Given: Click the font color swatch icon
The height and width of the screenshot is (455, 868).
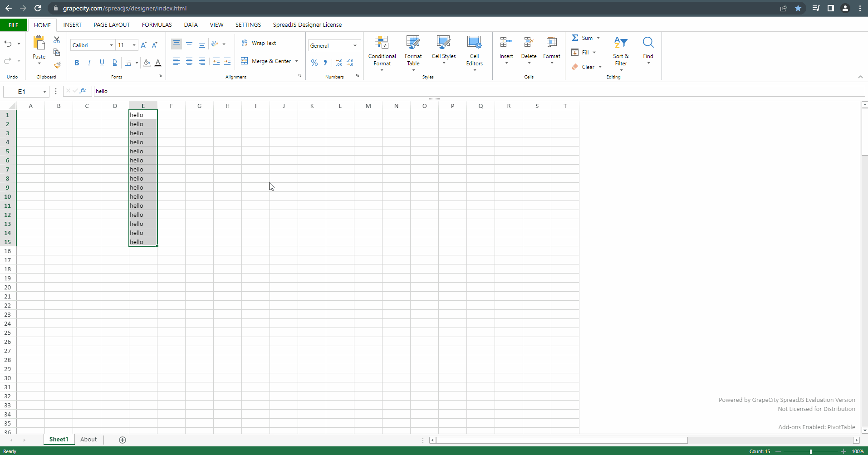Looking at the screenshot, I should pos(158,63).
